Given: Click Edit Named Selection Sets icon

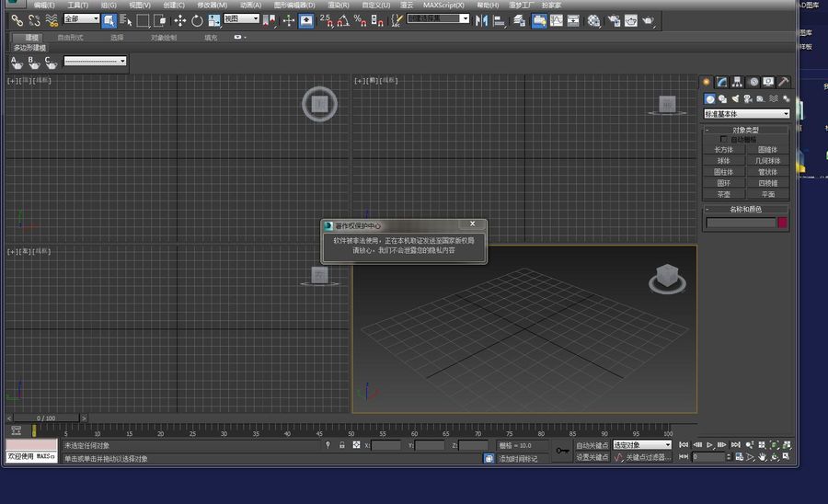Looking at the screenshot, I should [397, 20].
